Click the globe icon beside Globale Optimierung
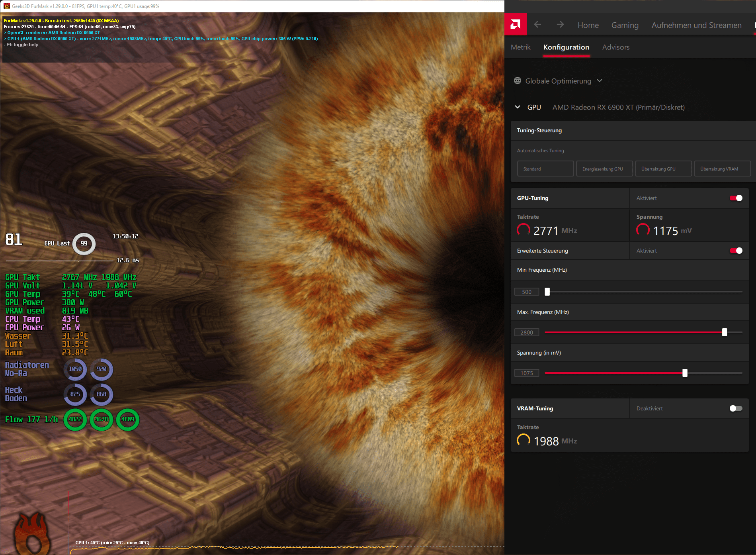The height and width of the screenshot is (555, 756). 518,81
